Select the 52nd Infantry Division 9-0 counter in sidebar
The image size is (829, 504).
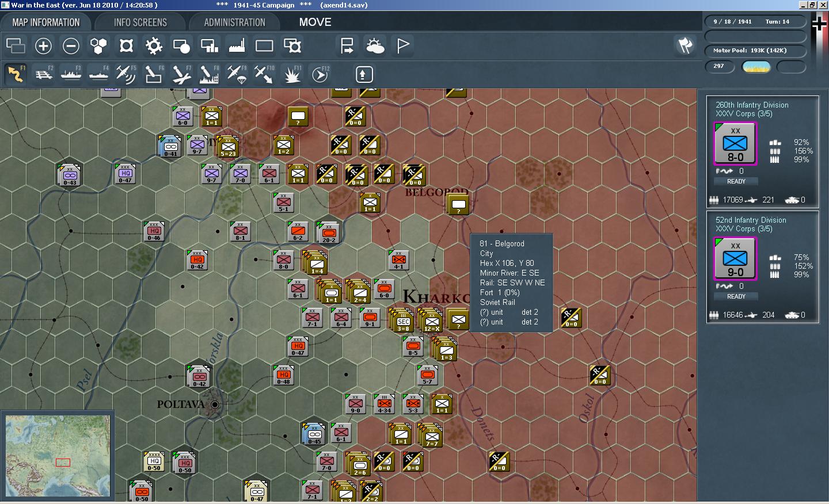pos(735,258)
